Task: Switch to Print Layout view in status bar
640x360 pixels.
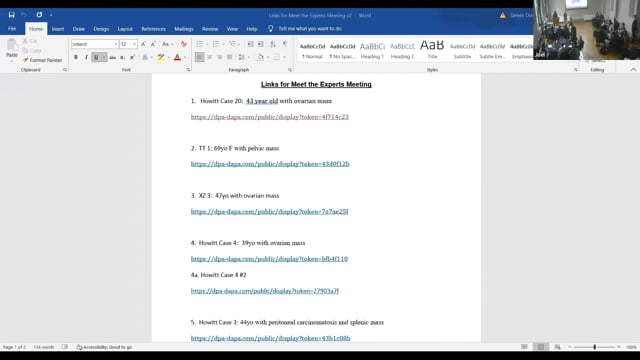Action: coord(540,347)
